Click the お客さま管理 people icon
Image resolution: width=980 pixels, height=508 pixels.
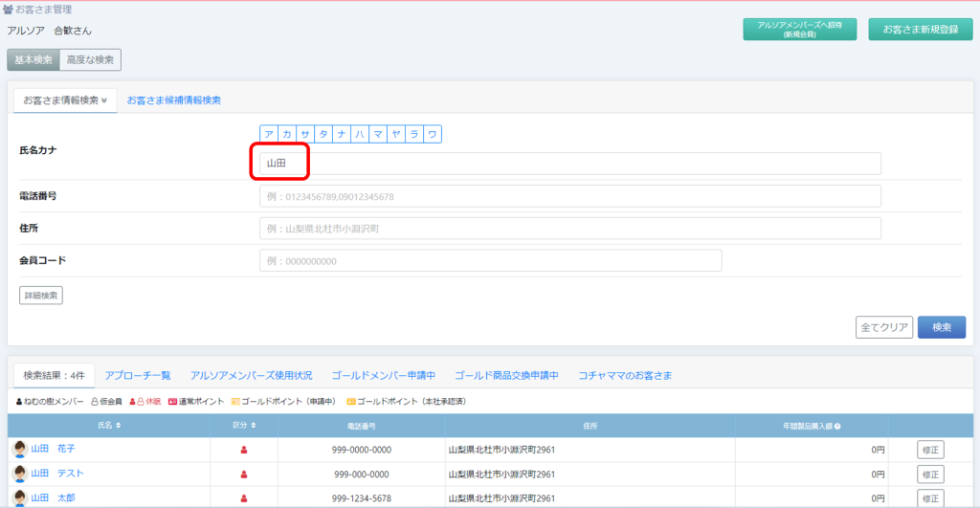pos(9,11)
